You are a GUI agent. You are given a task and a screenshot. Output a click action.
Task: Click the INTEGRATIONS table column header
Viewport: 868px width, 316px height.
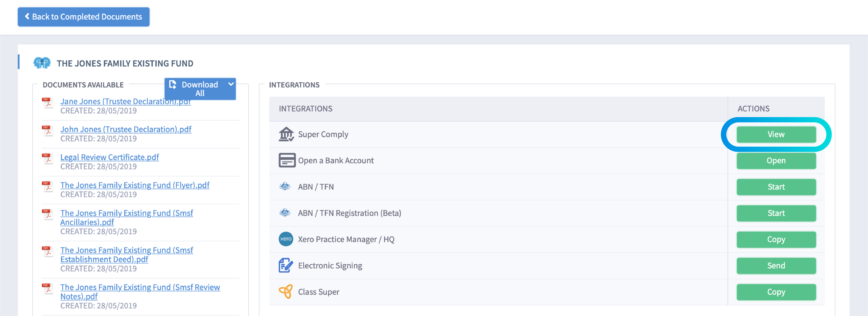coord(306,109)
